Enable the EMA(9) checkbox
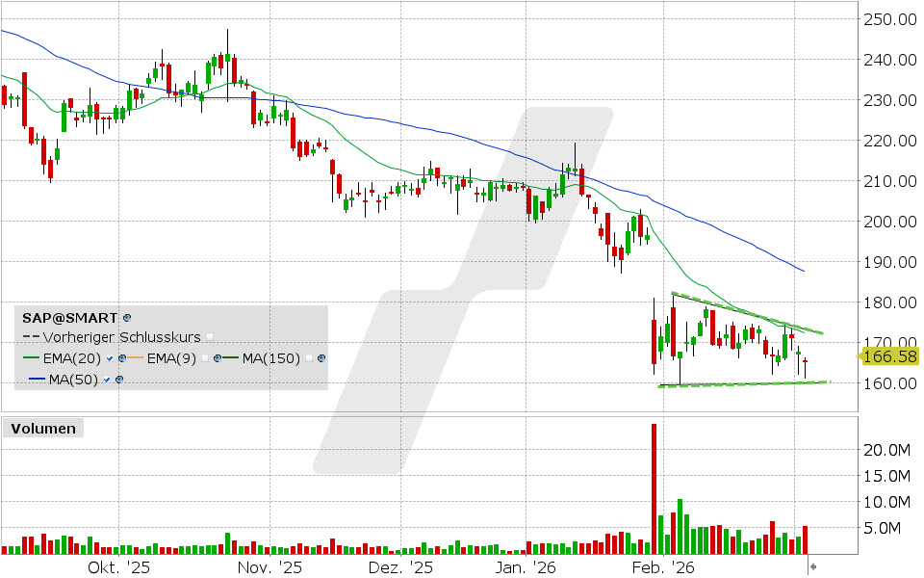 tap(204, 357)
